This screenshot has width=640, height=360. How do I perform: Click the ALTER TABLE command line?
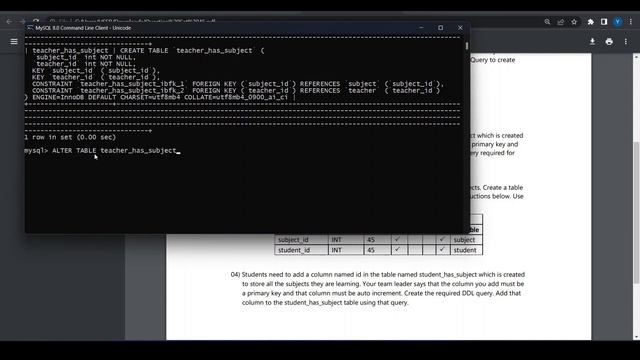pyautogui.click(x=102, y=151)
